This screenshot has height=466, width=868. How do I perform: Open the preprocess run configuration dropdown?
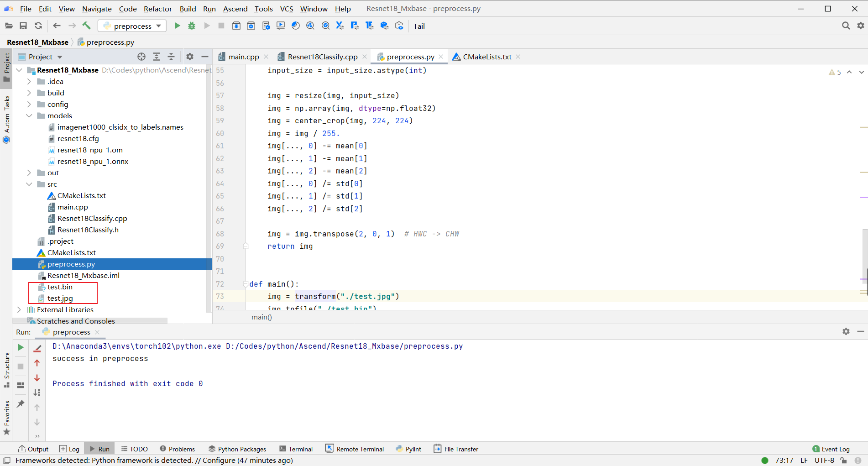click(x=132, y=26)
